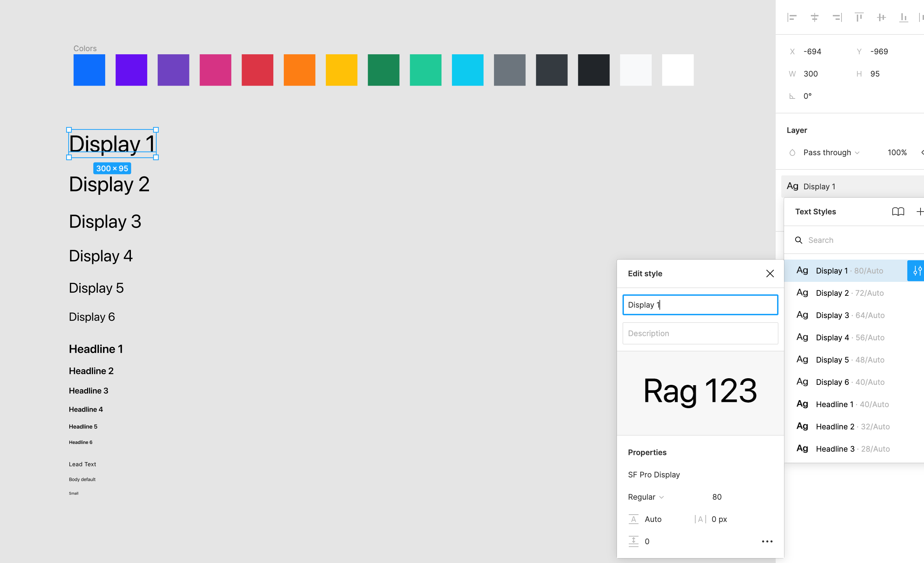Click the blue color swatch
Screen dimensions: 924x563
point(89,70)
